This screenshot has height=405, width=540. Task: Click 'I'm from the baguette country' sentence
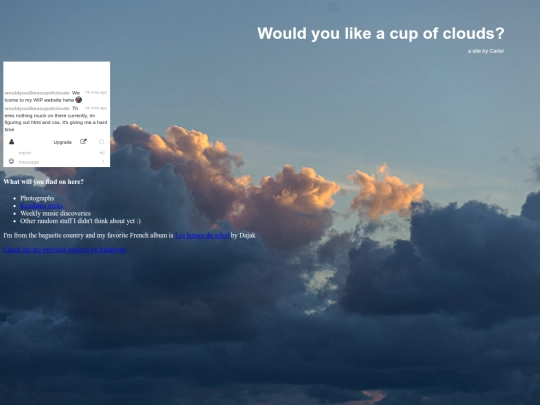pos(129,235)
